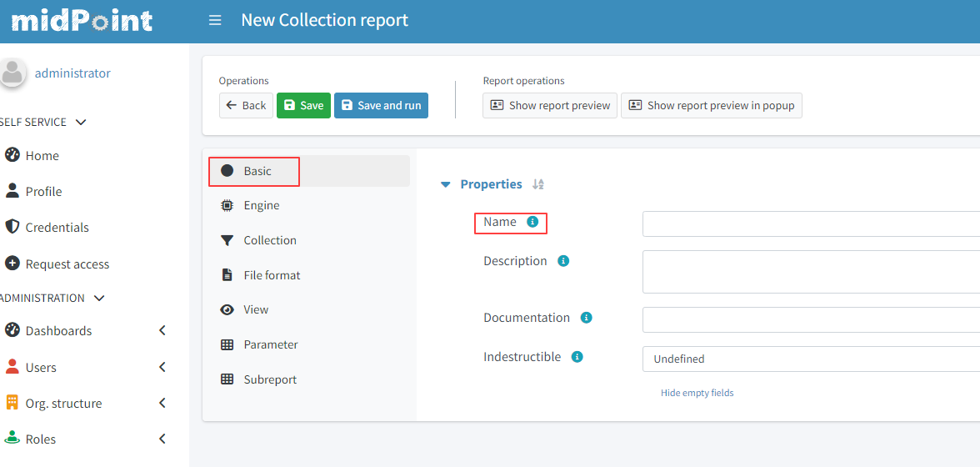Click the Documentation info icon
The image size is (980, 467).
586,318
